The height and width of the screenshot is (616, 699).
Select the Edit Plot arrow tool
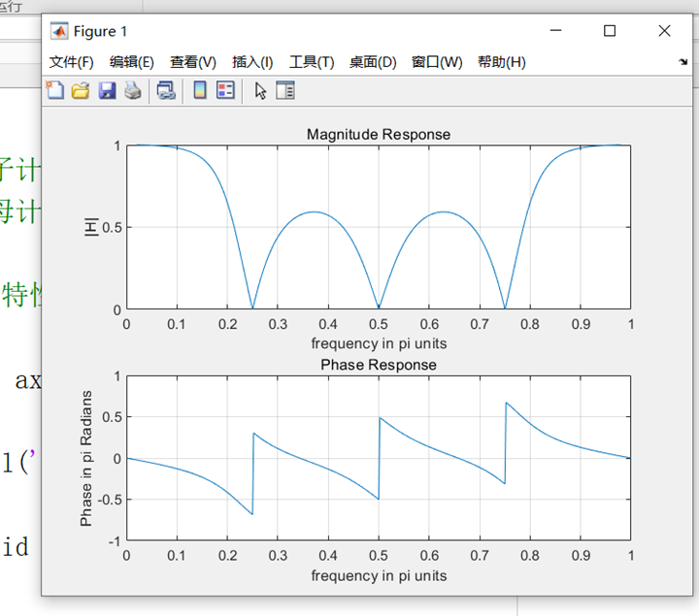[260, 90]
